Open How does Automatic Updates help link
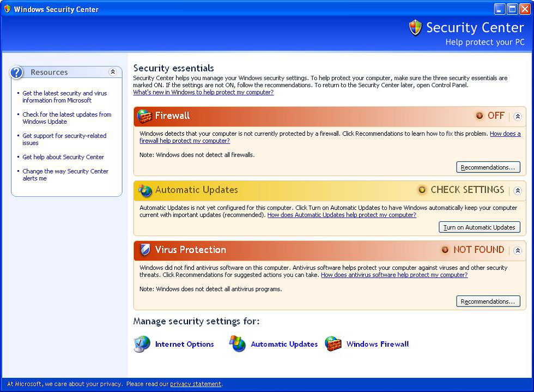Viewport: 534px width, 392px height. click(x=342, y=215)
